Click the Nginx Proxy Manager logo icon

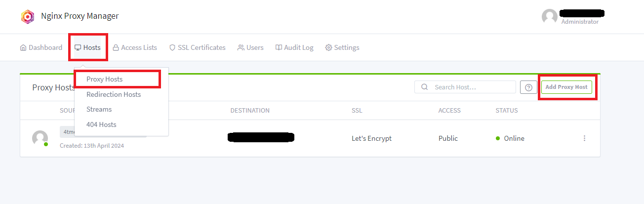(28, 16)
